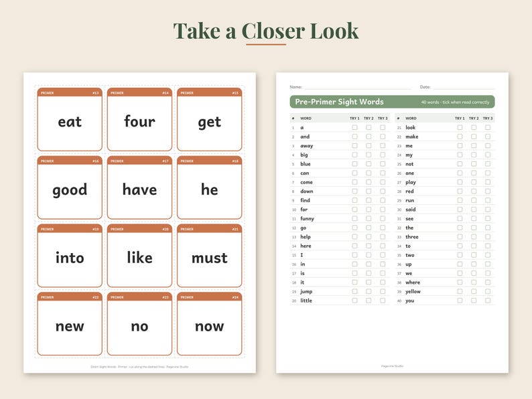The height and width of the screenshot is (399, 532).
Task: Click the 'Take a Closer Look' heading
Action: tap(265, 31)
